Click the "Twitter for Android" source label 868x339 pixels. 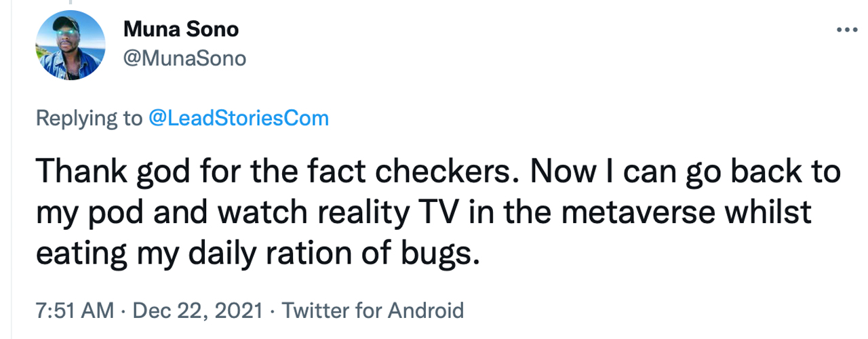373,311
